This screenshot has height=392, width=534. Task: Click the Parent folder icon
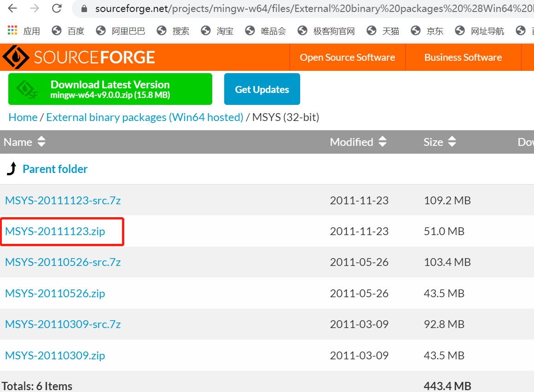[x=11, y=169]
